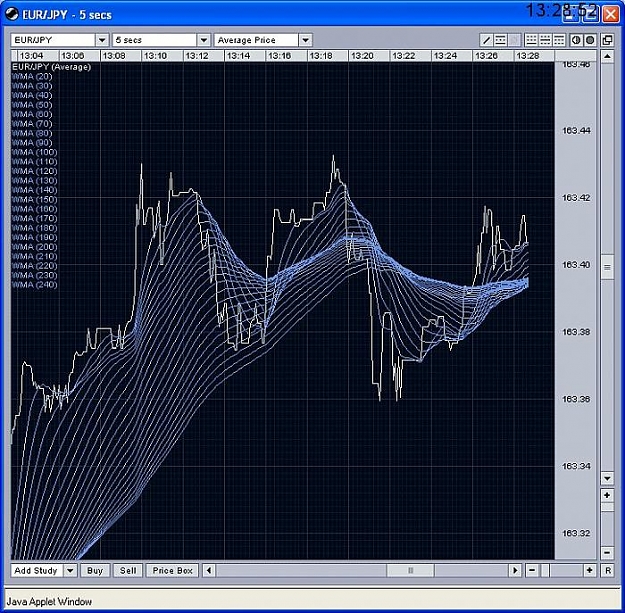Image resolution: width=625 pixels, height=613 pixels.
Task: Click the Add Study button
Action: (x=37, y=570)
